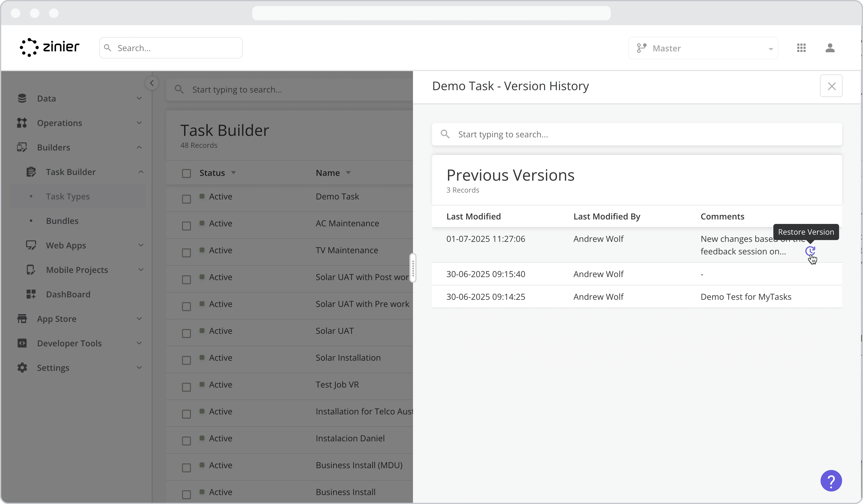Open the user profile icon

coord(830,48)
